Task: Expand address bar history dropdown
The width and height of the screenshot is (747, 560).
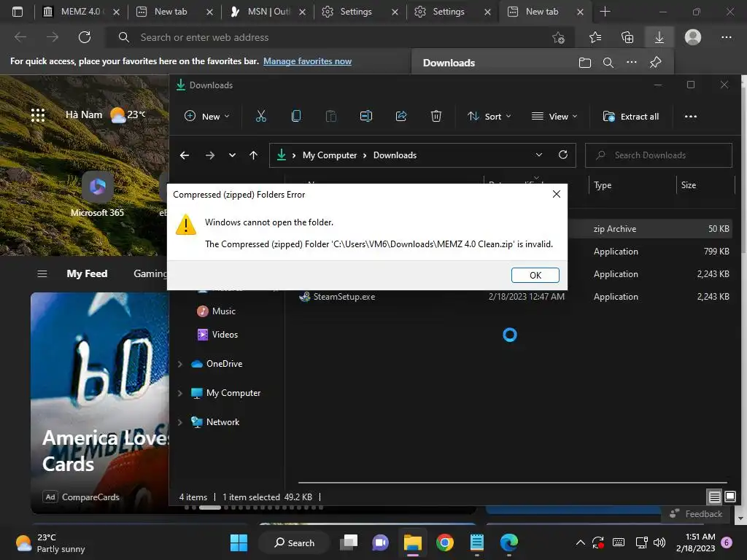Action: 539,155
